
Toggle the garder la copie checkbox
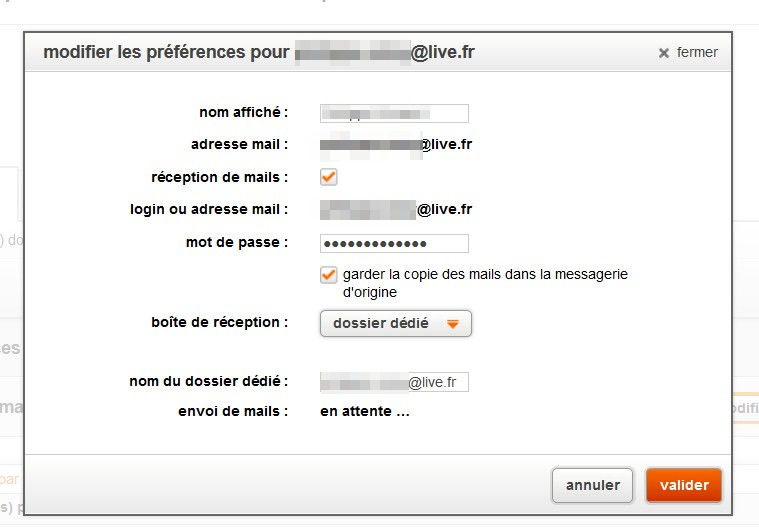click(329, 275)
